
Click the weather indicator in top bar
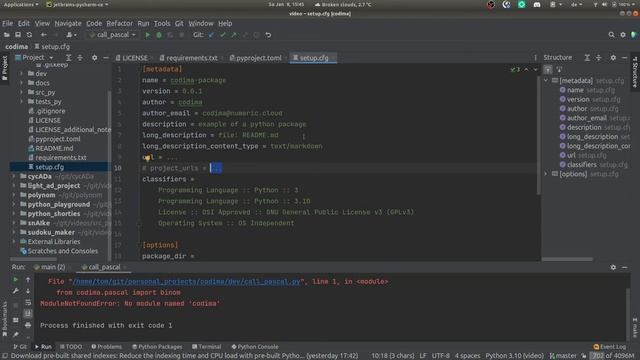click(x=343, y=4)
